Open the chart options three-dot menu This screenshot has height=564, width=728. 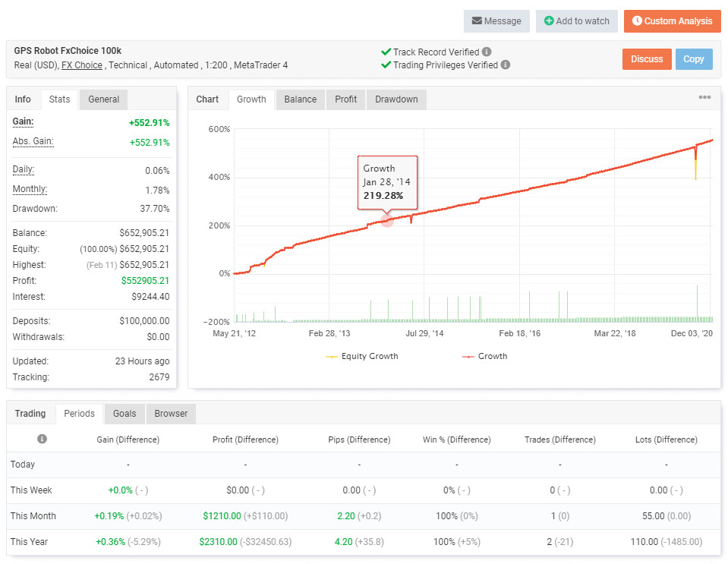tap(704, 98)
